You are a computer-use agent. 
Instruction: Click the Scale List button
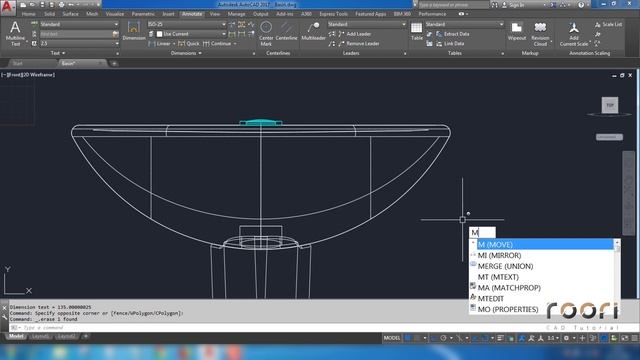point(609,24)
